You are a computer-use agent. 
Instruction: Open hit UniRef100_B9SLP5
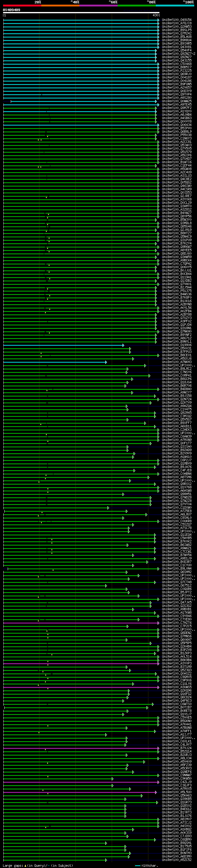(x=176, y=30)
